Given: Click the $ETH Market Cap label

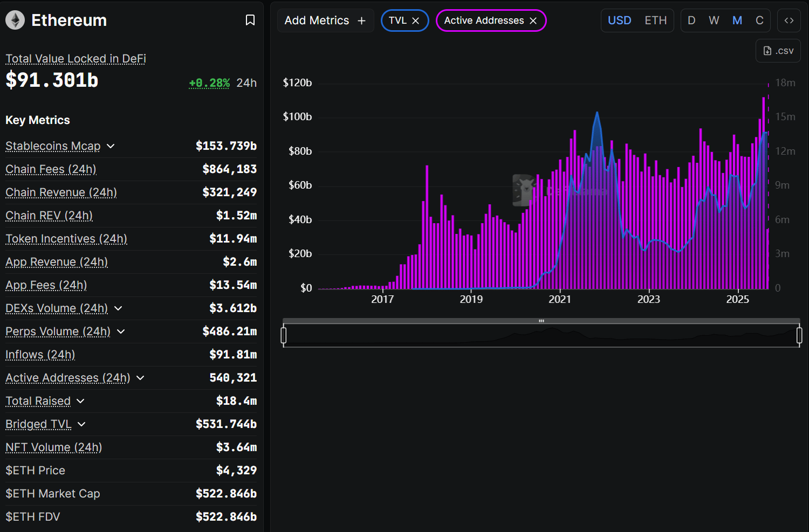Looking at the screenshot, I should [x=53, y=494].
